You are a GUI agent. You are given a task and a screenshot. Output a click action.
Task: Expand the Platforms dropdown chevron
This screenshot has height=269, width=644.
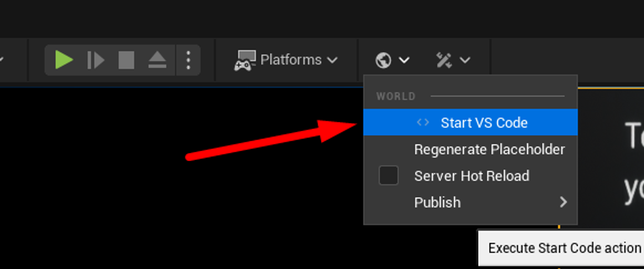coord(332,60)
